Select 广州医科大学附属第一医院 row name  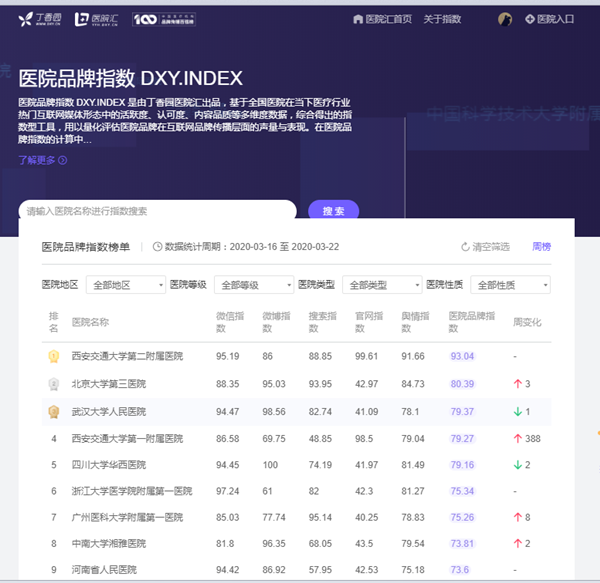click(127, 517)
